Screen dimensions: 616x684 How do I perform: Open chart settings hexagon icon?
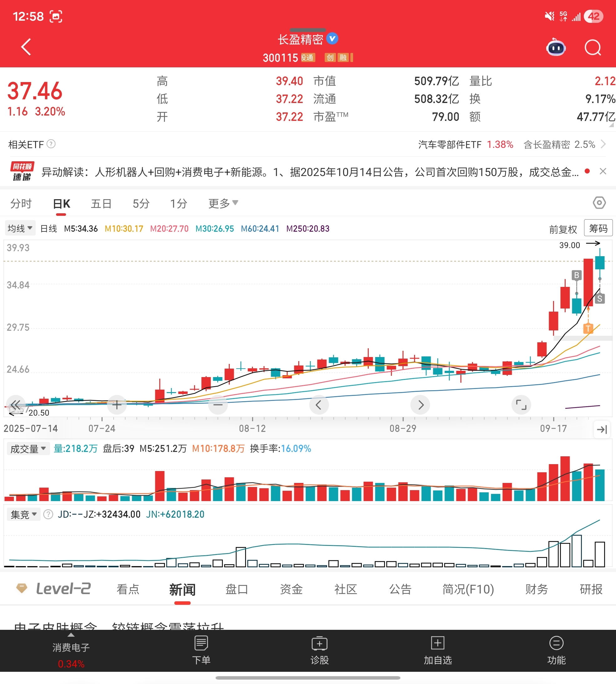click(x=599, y=203)
